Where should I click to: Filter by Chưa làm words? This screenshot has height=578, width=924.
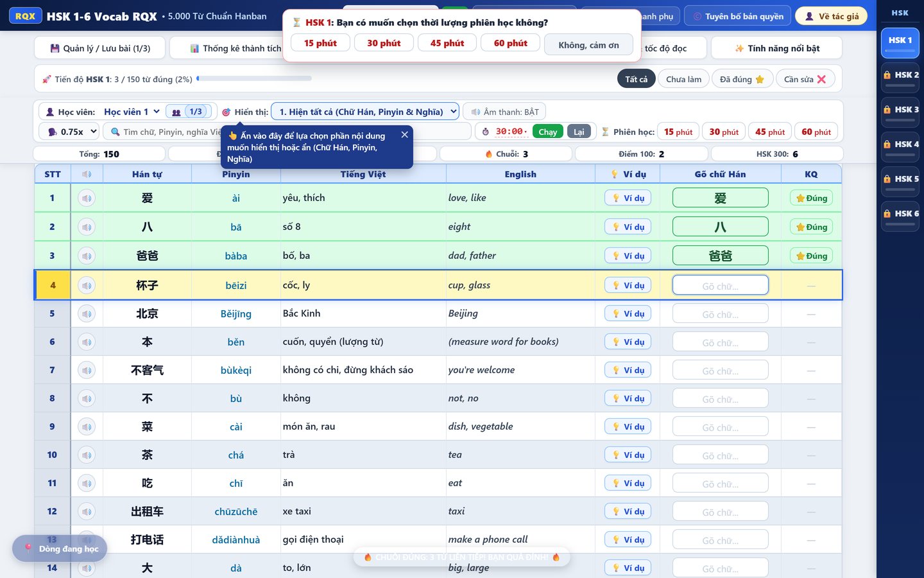(683, 79)
